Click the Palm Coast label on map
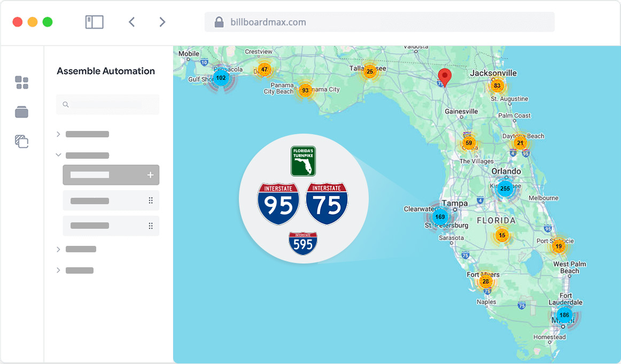Viewport: 621px width, 364px height. pyautogui.click(x=514, y=115)
